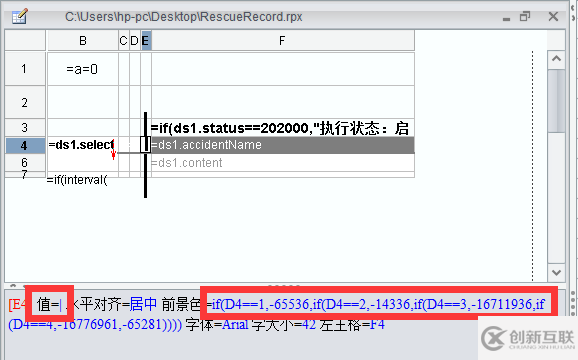Viewport: 578px width, 360px height.
Task: Click cell containing =a=0
Action: point(83,69)
